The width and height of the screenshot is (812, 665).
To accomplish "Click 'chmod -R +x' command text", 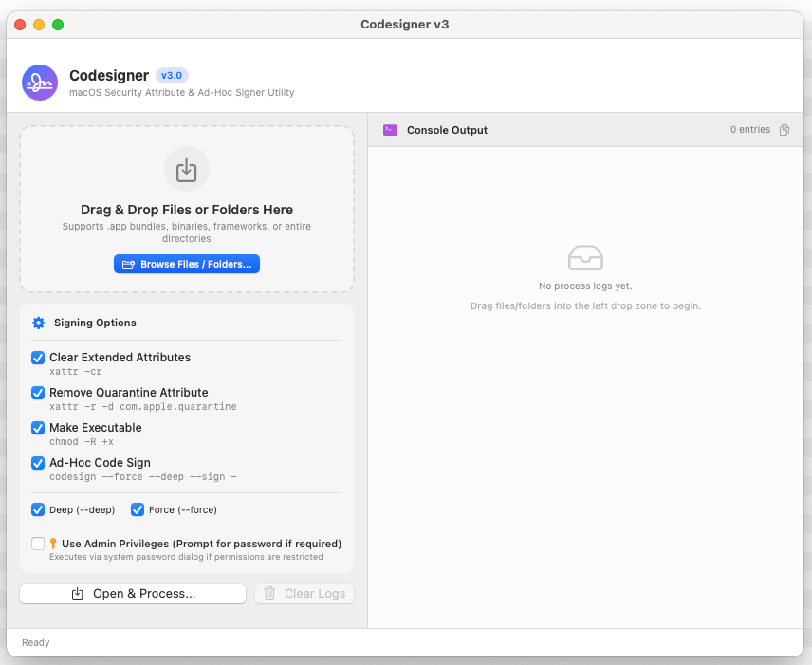I will pos(82,442).
